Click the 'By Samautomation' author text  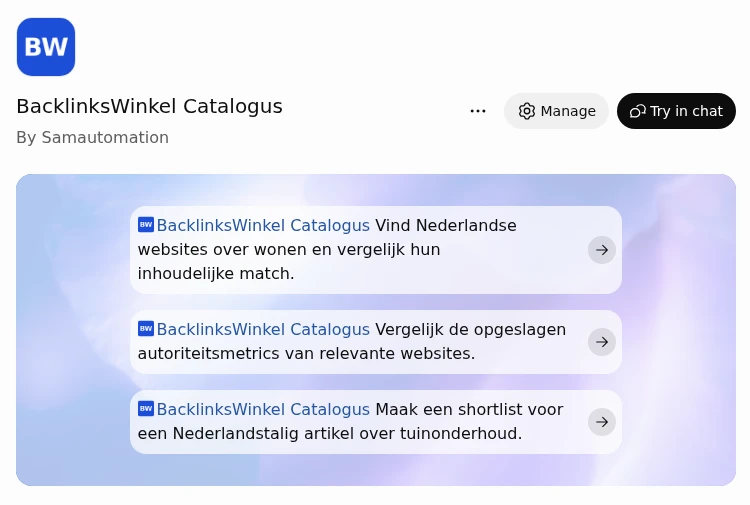click(92, 138)
